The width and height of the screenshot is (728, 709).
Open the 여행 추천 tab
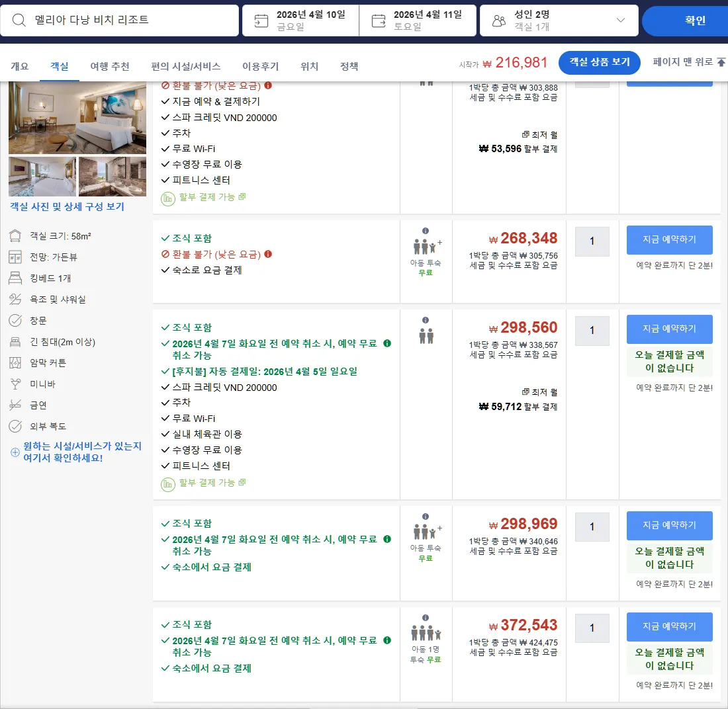click(x=110, y=66)
